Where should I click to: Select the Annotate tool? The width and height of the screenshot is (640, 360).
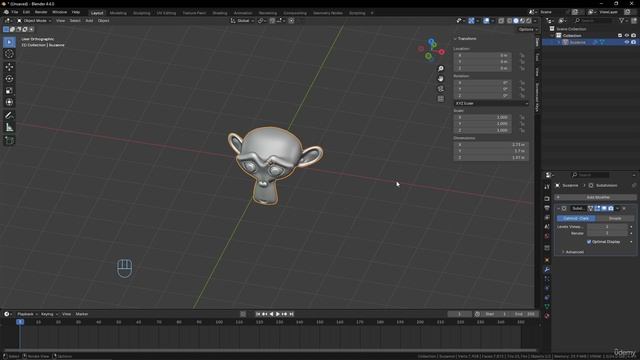9,116
